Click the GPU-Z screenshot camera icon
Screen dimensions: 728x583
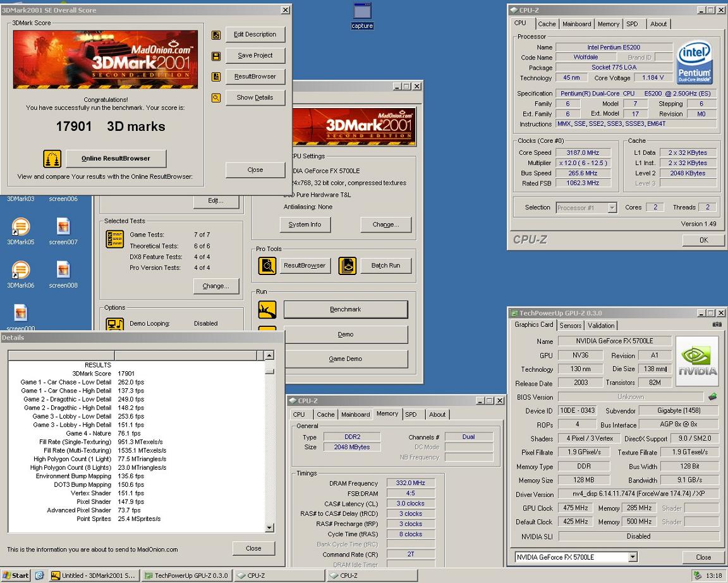[717, 324]
